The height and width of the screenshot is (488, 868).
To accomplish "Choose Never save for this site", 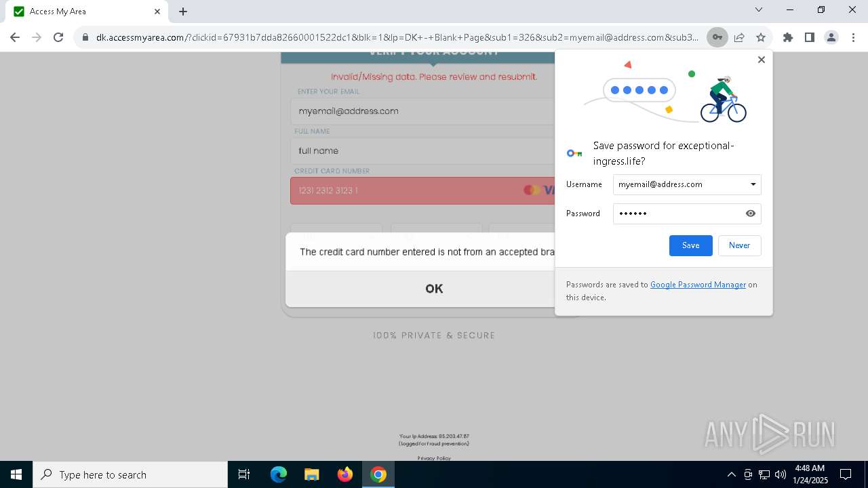I will coord(739,245).
